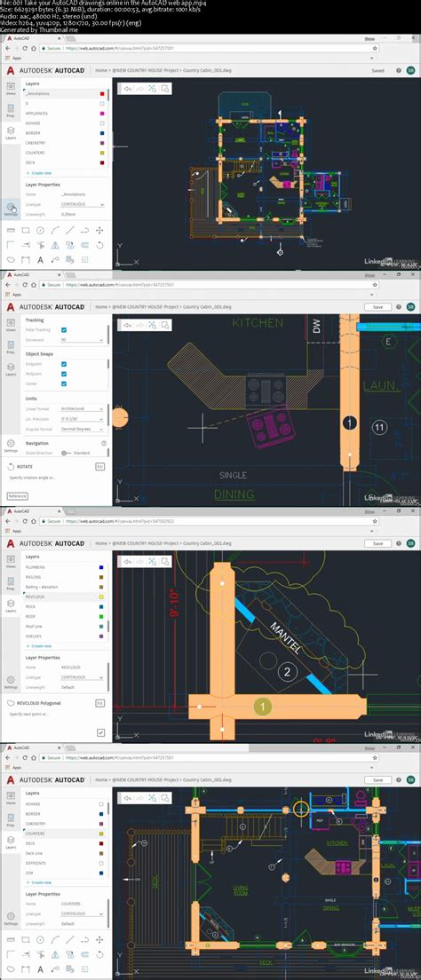Screen dimensions: 421x980
Task: Click Esc button beside ROTATE command
Action: pyautogui.click(x=99, y=466)
